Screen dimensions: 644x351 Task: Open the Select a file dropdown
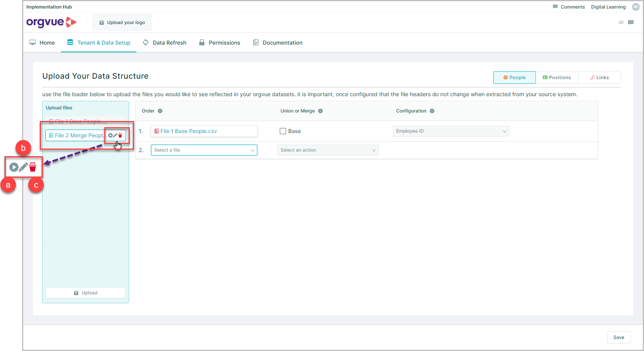point(204,150)
